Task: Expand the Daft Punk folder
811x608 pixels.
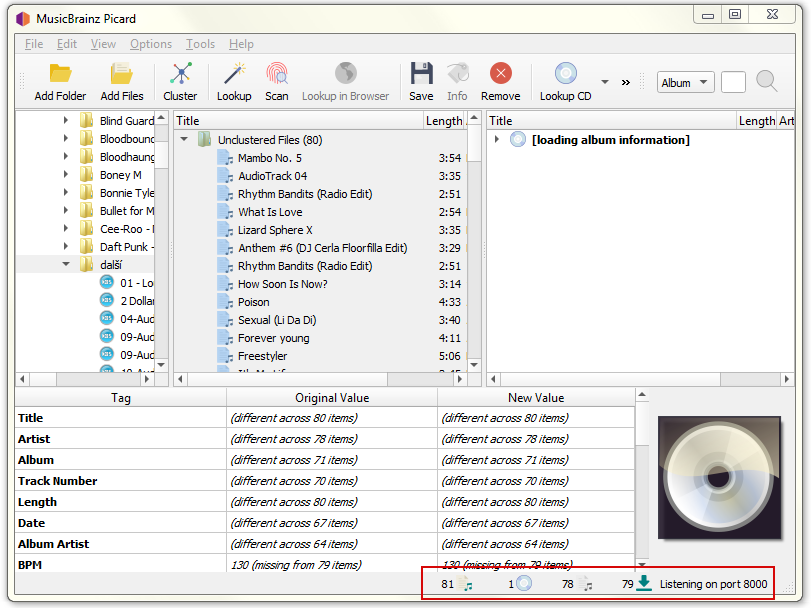Action: 66,247
